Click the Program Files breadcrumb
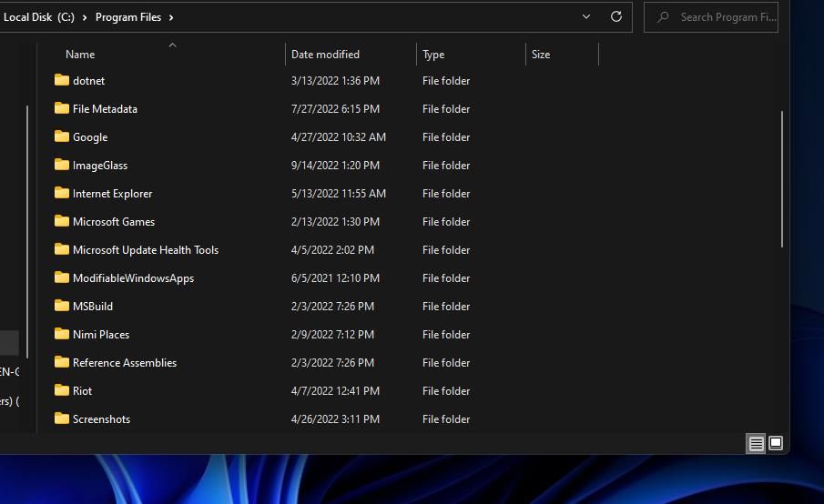 tap(128, 16)
